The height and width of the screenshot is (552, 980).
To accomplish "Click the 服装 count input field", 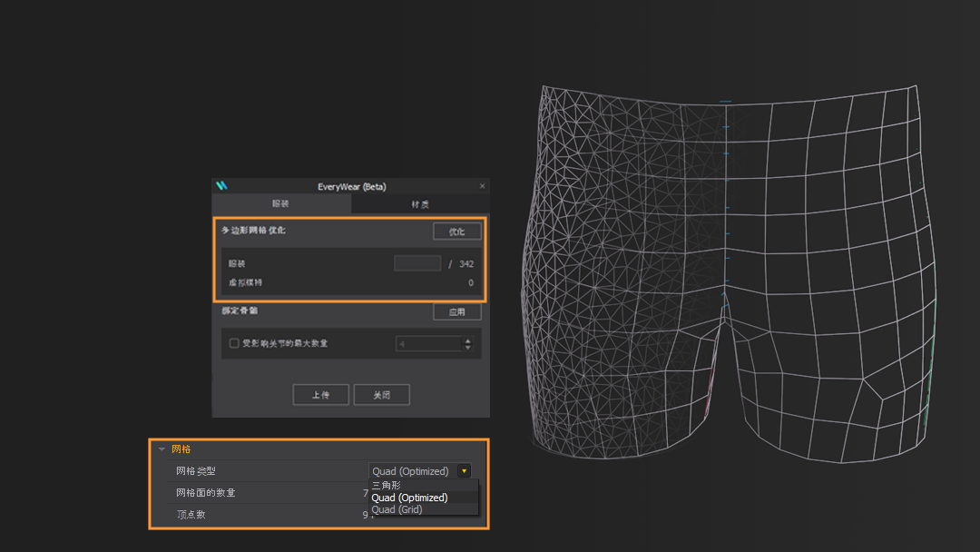I will pos(417,263).
